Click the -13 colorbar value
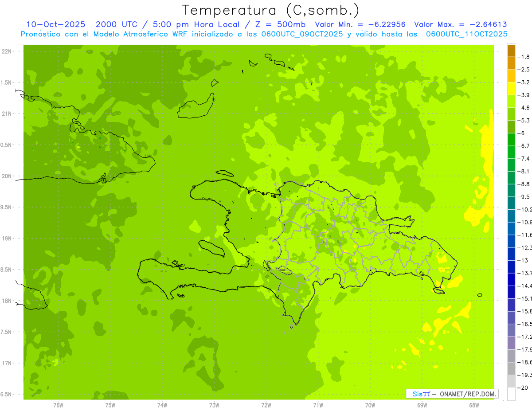The image size is (532, 411). pos(522,260)
